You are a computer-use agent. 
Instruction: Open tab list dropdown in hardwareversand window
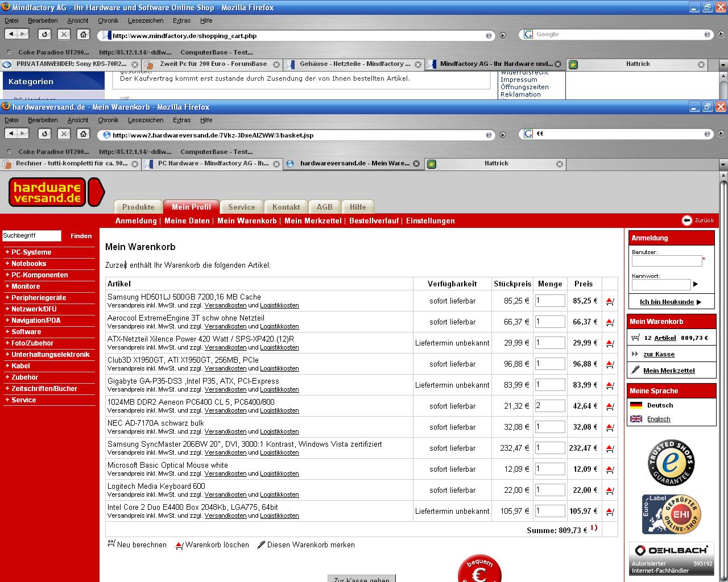point(723,164)
